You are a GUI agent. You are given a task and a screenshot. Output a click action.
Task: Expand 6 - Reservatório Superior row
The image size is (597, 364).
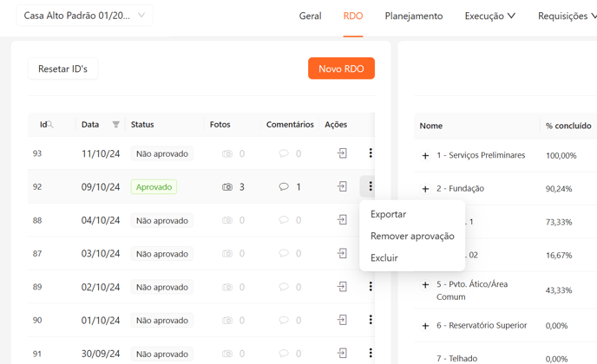click(425, 326)
